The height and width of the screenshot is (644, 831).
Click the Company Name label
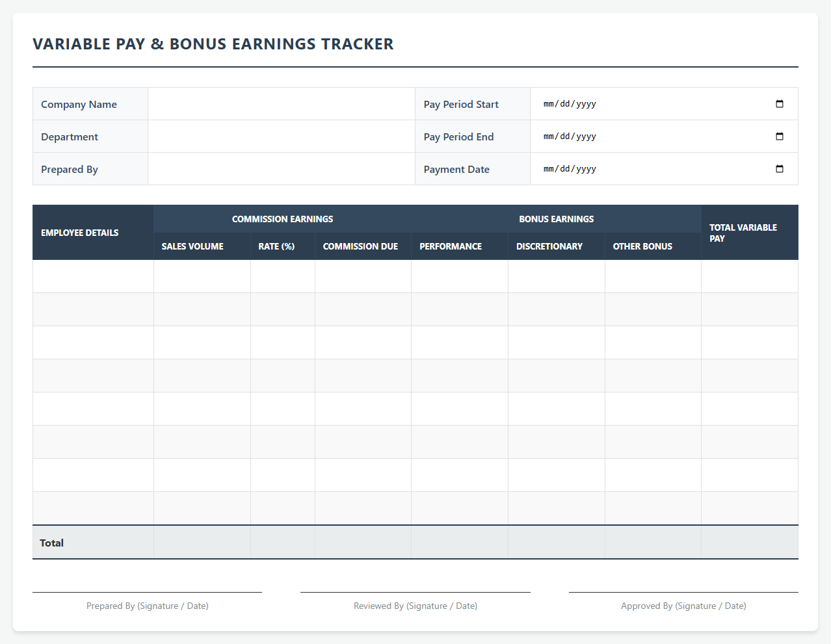click(x=79, y=104)
